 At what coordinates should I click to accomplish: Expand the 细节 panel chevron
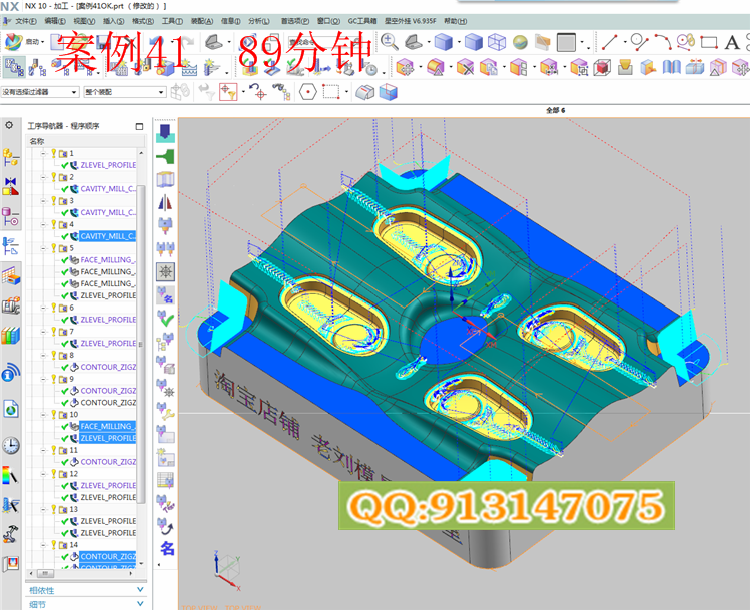pos(140,604)
